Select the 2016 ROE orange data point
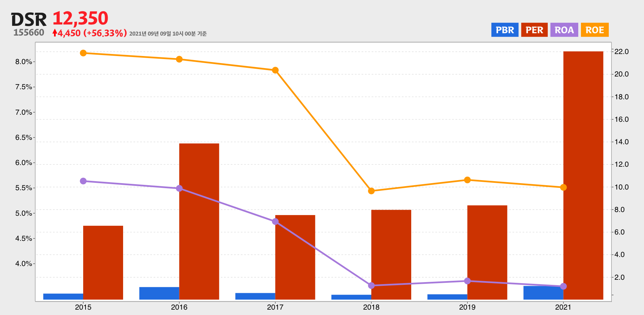The image size is (644, 315). point(179,59)
